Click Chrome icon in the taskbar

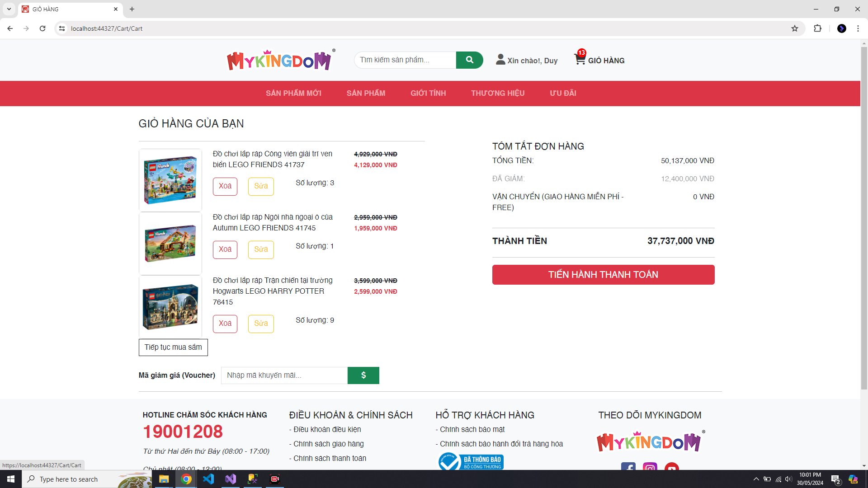pyautogui.click(x=186, y=479)
